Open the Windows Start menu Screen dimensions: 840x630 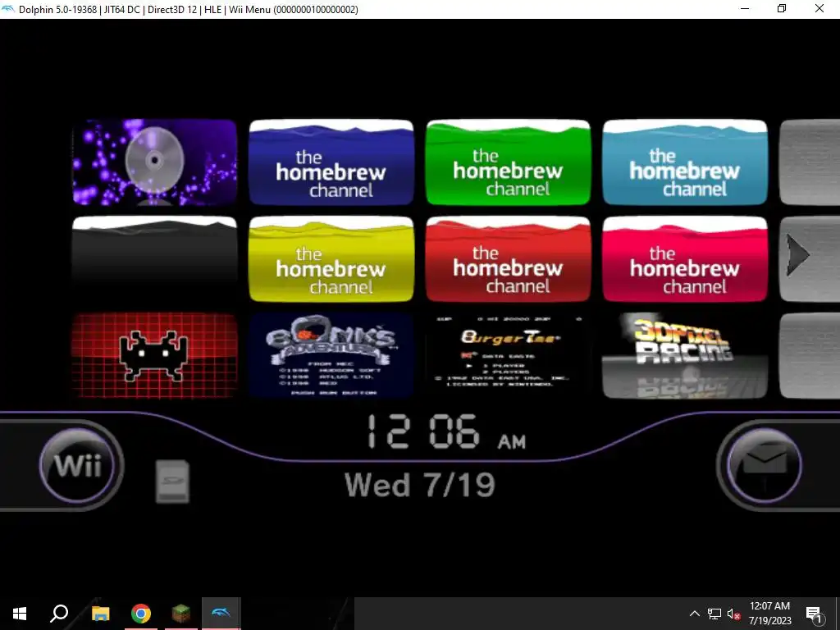(20, 614)
